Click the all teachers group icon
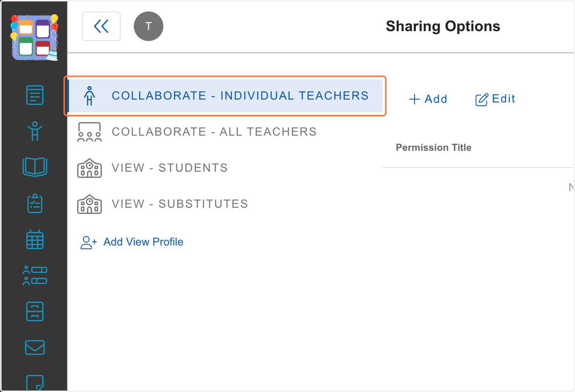Image resolution: width=575 pixels, height=392 pixels. [89, 132]
